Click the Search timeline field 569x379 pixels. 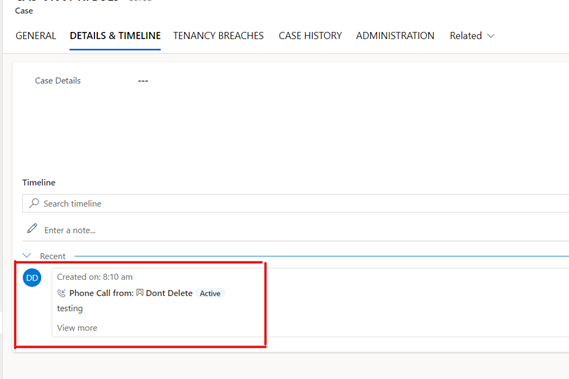click(x=295, y=203)
